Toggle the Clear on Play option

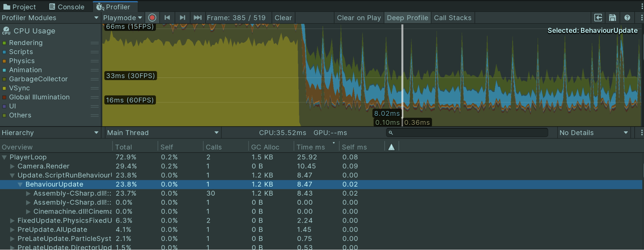point(359,18)
